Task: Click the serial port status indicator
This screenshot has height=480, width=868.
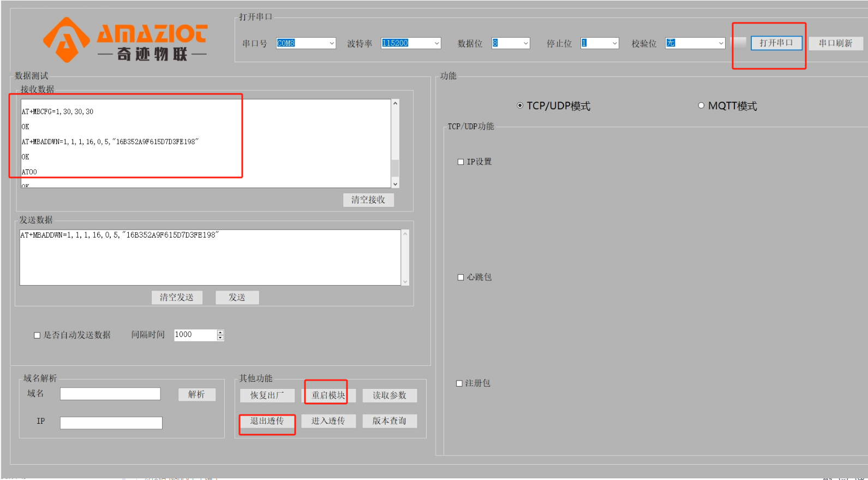Action: (739, 43)
